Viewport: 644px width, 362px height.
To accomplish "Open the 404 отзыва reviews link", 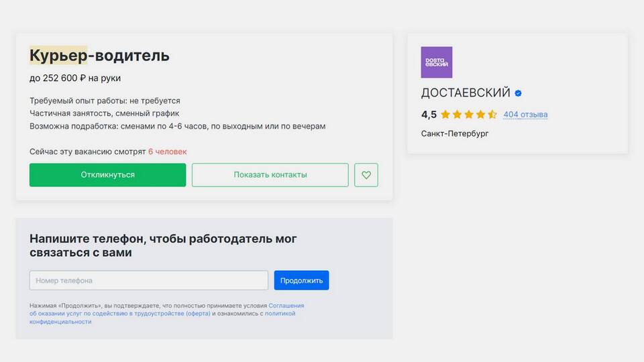I will click(525, 115).
